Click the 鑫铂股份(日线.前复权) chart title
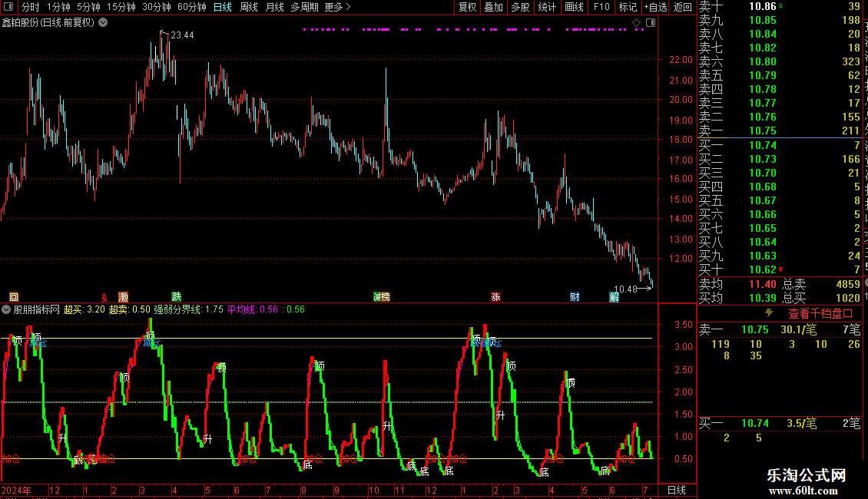 point(48,23)
